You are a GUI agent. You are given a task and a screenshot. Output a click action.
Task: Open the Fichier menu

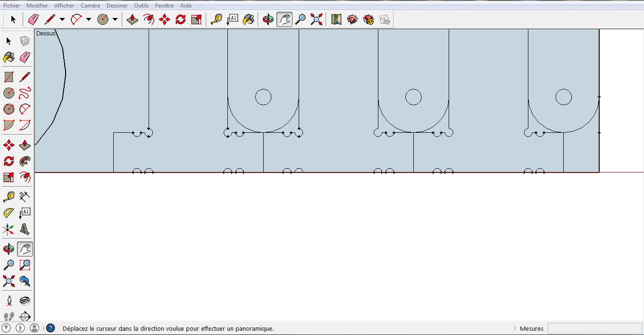pos(12,6)
